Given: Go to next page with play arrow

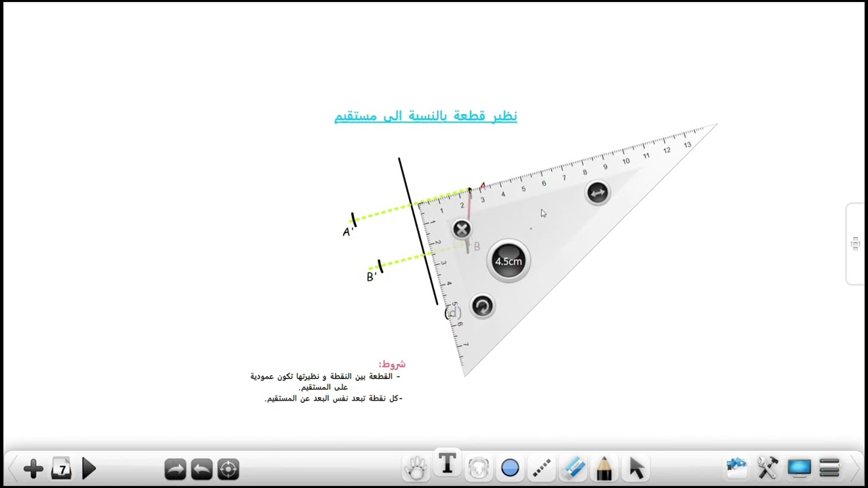Looking at the screenshot, I should pyautogui.click(x=89, y=468).
